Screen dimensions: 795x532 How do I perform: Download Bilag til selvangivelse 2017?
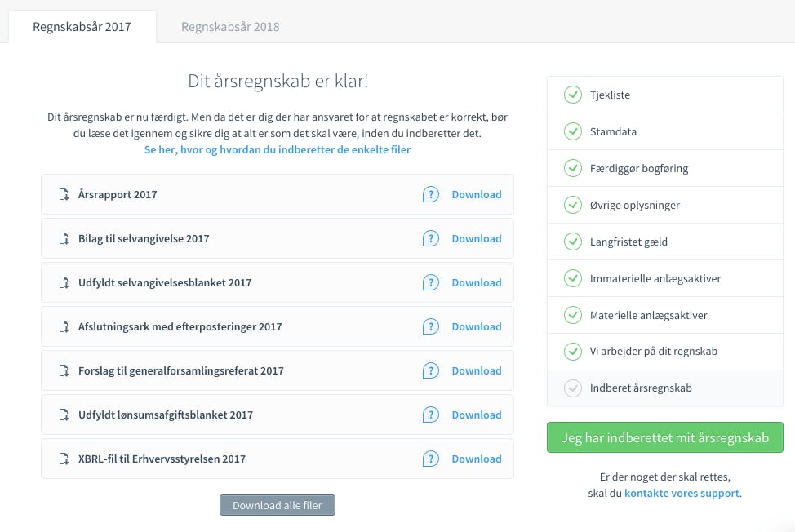(x=477, y=238)
